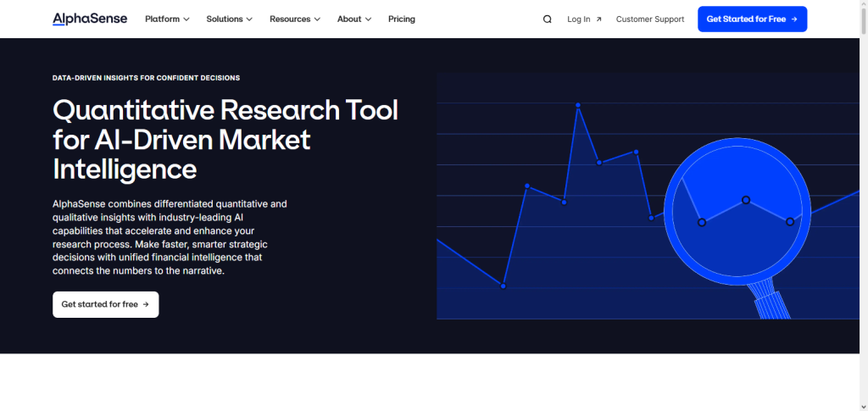Click the AlphaSense combines description paragraph
The width and height of the screenshot is (868, 411).
point(170,237)
